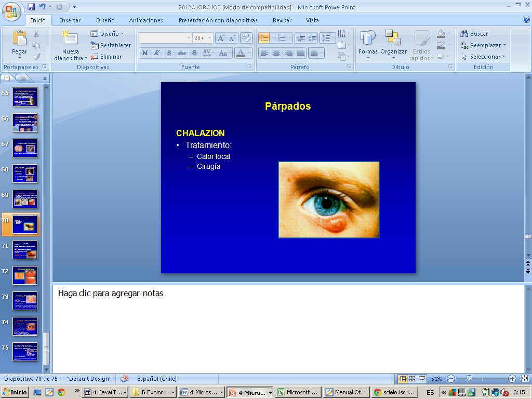Click the clear formatting eraser icon

coord(246,38)
